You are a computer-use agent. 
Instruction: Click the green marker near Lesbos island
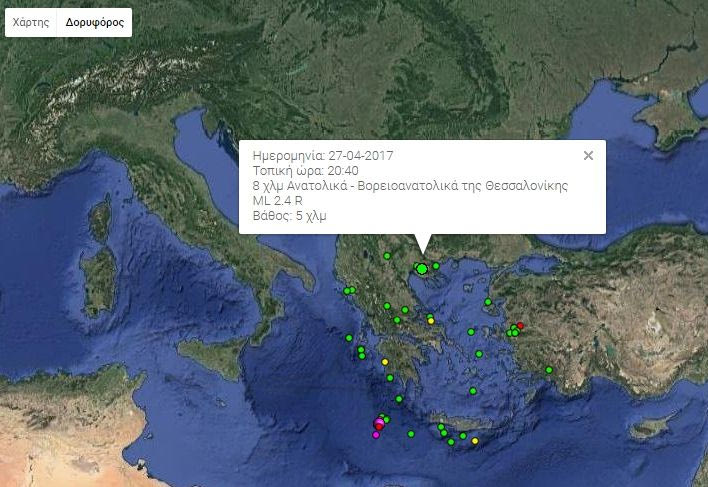pos(487,301)
